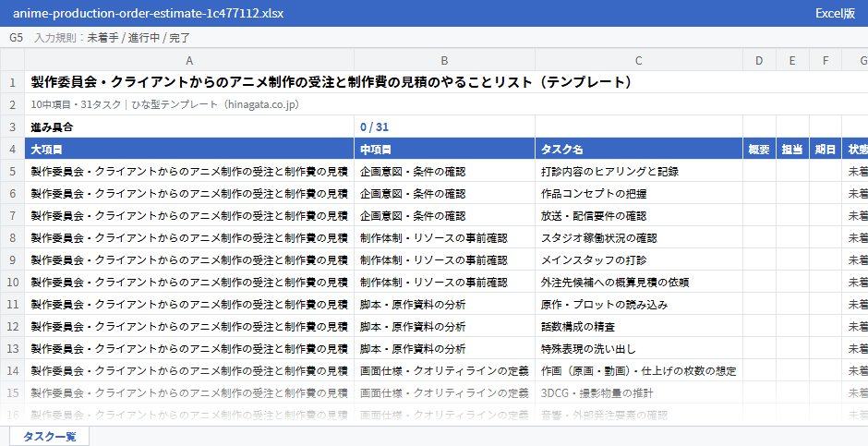
Task: Click task cell 放送・配信要件の確認
Action: pyautogui.click(x=639, y=215)
